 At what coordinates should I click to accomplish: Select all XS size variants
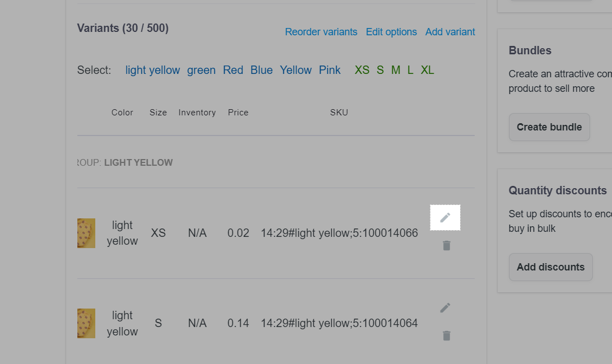tap(362, 70)
